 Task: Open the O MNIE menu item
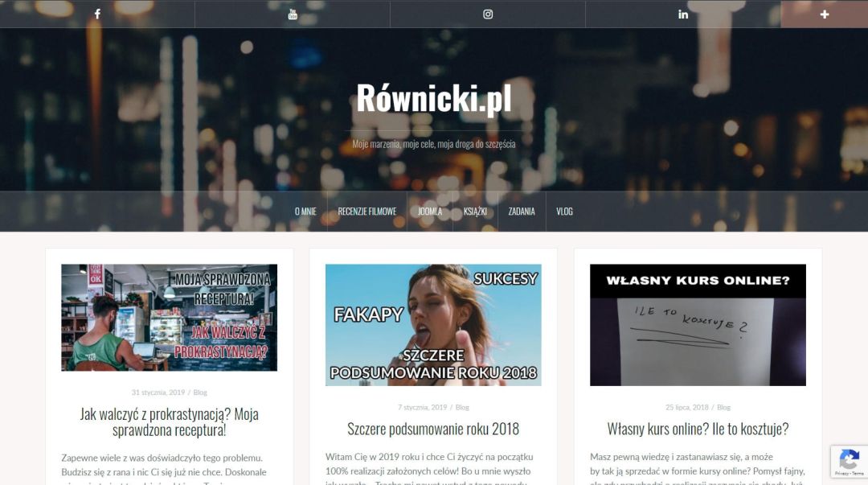[x=305, y=212]
